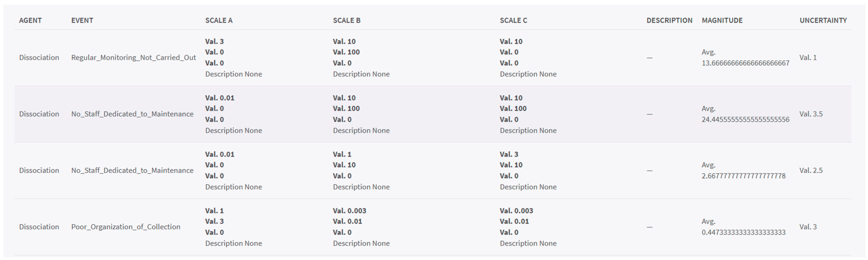The image size is (868, 260).
Task: Click Val. 3 in Scale A first row
Action: [214, 41]
